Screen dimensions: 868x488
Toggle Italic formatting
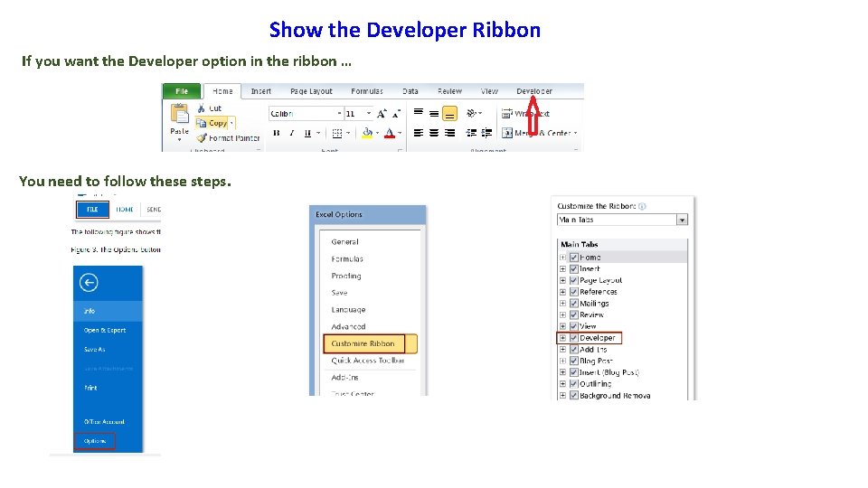click(292, 133)
